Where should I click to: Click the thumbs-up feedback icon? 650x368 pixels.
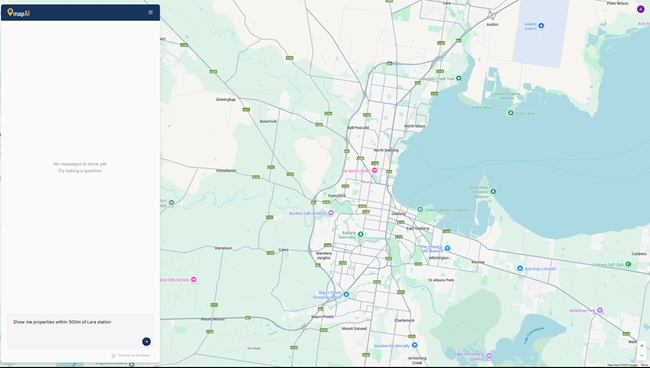(x=114, y=356)
